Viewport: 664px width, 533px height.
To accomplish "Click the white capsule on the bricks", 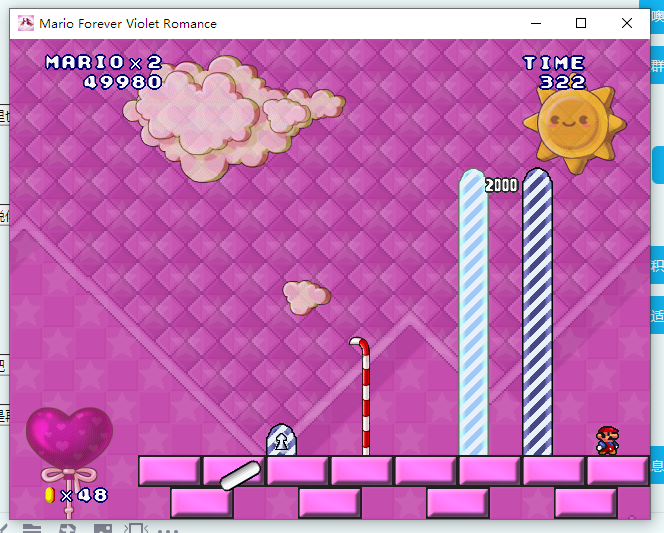I will pyautogui.click(x=240, y=475).
